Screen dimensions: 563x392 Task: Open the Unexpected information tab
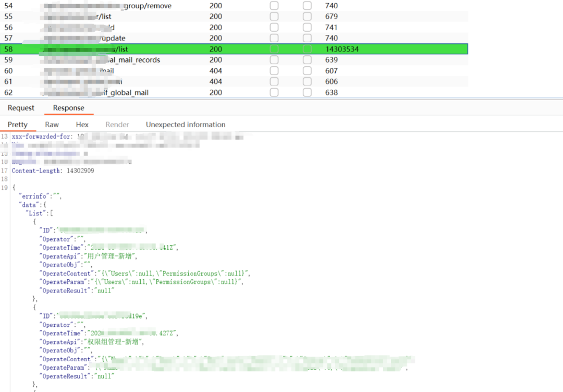pos(186,125)
